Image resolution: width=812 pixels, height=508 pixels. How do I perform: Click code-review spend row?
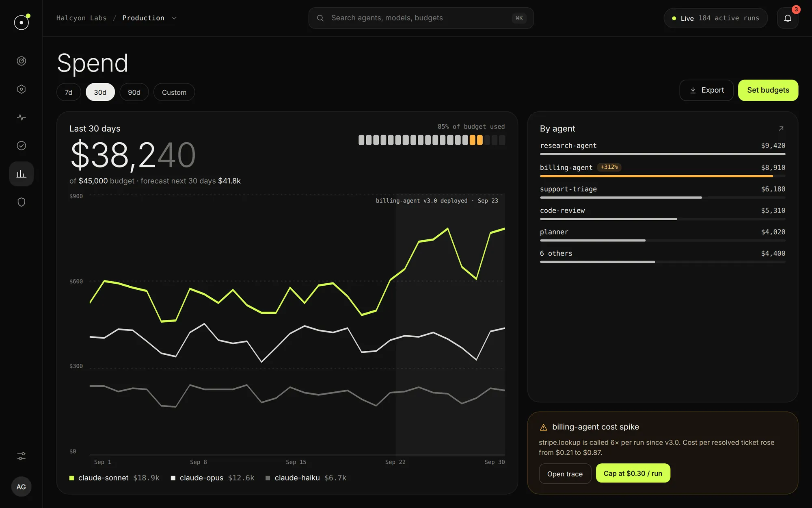click(663, 214)
